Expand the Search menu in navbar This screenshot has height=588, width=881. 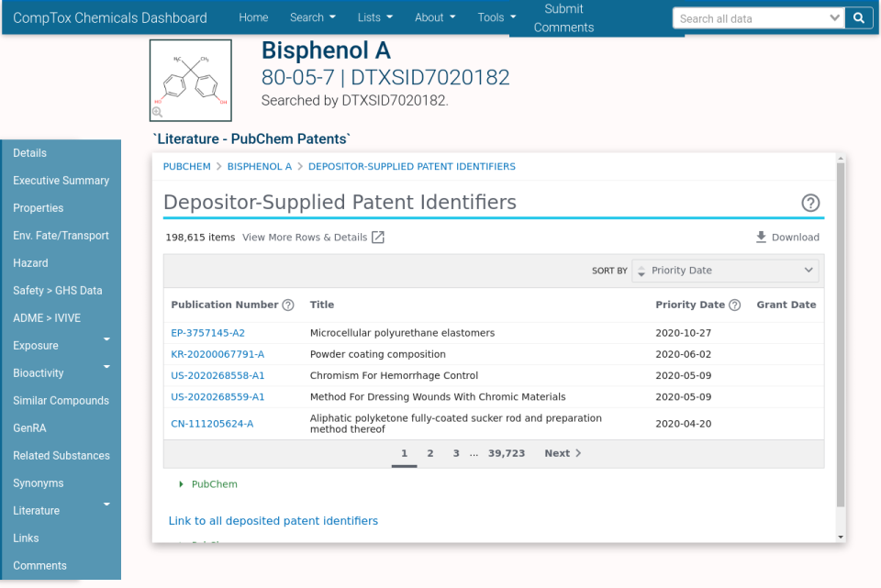coord(313,17)
